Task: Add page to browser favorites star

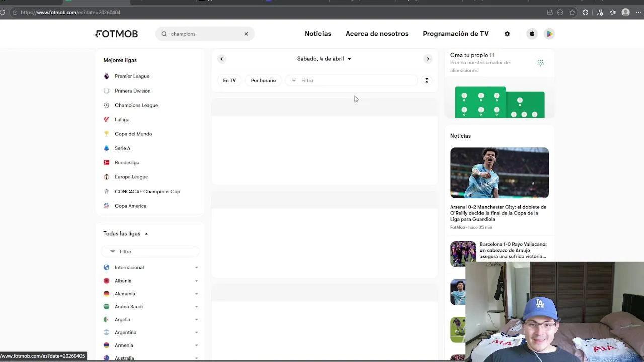Action: [x=572, y=12]
